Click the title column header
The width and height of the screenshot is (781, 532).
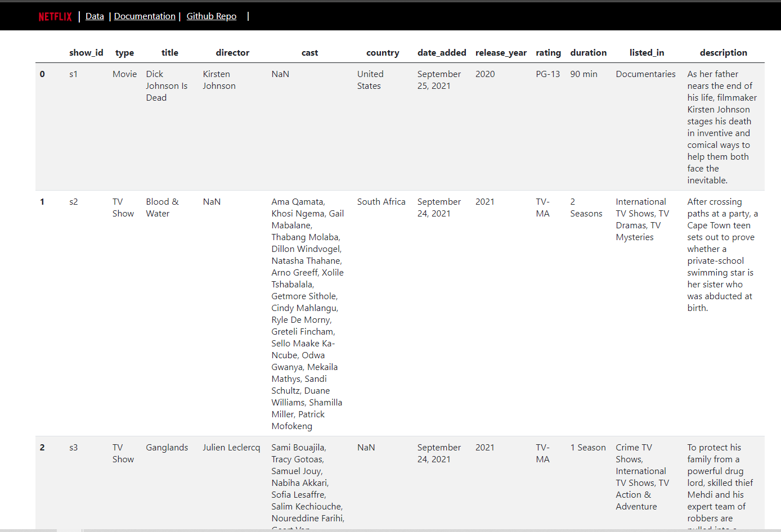pyautogui.click(x=170, y=52)
